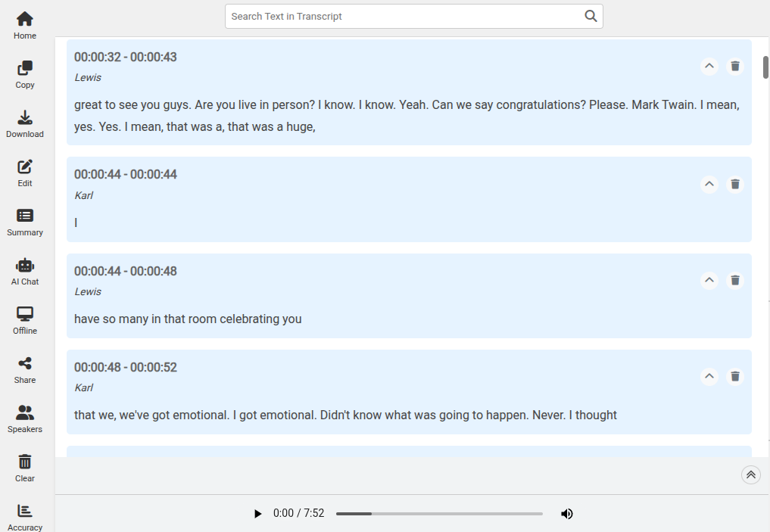Image resolution: width=770 pixels, height=532 pixels.
Task: Toggle mute with the volume icon
Action: pos(566,513)
